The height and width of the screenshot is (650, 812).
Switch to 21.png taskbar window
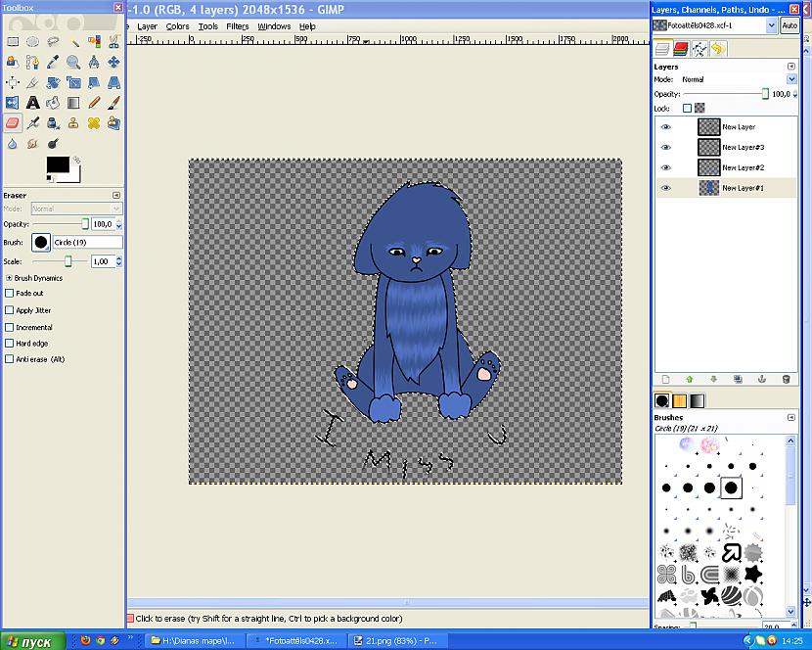coord(396,641)
